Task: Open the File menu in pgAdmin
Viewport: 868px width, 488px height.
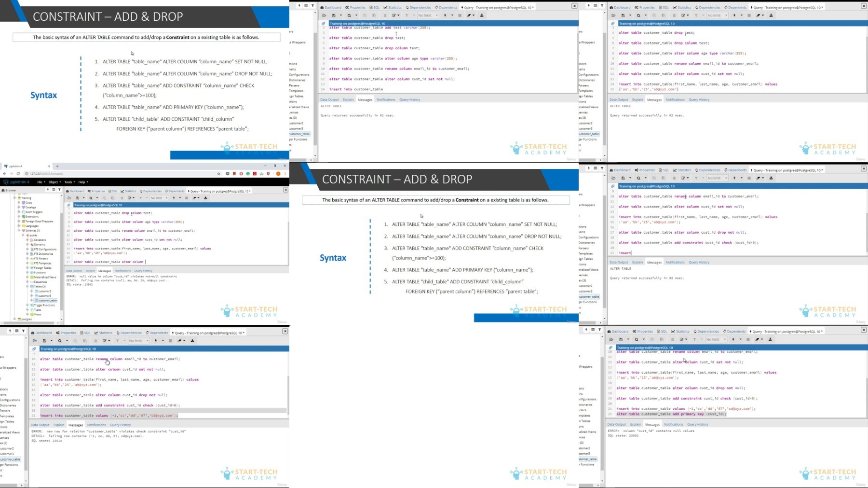Action: [41, 182]
